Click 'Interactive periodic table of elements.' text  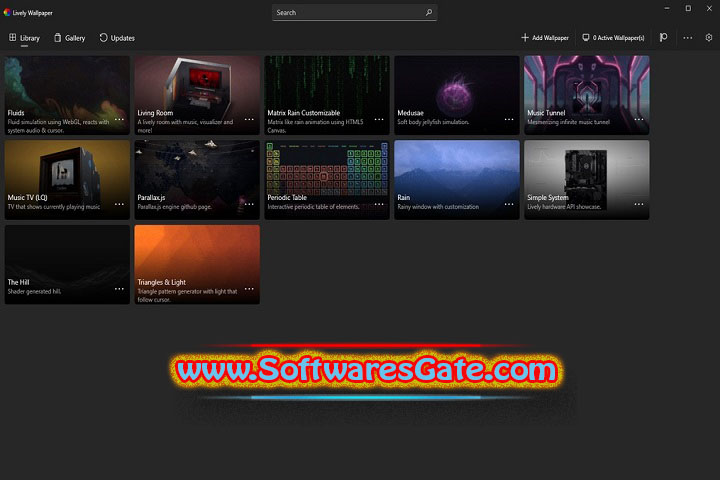[314, 207]
